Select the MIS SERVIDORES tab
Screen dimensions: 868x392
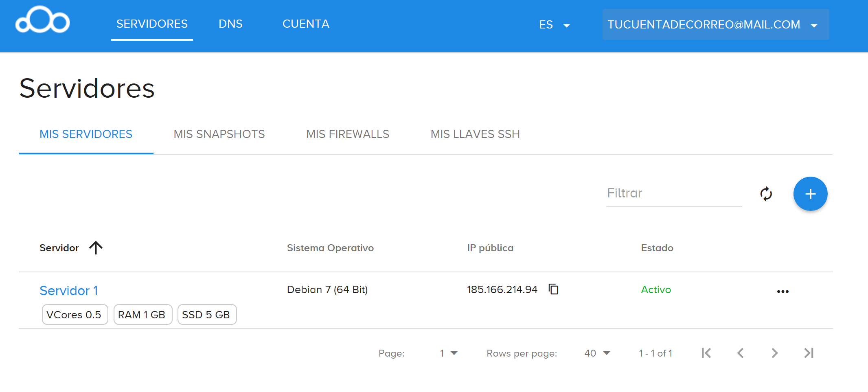click(86, 134)
